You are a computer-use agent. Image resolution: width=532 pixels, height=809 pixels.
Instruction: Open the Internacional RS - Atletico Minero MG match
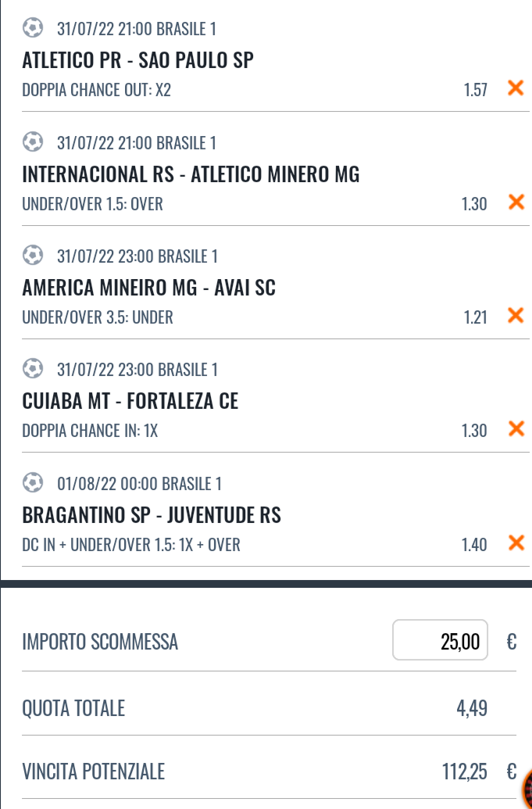click(x=191, y=174)
